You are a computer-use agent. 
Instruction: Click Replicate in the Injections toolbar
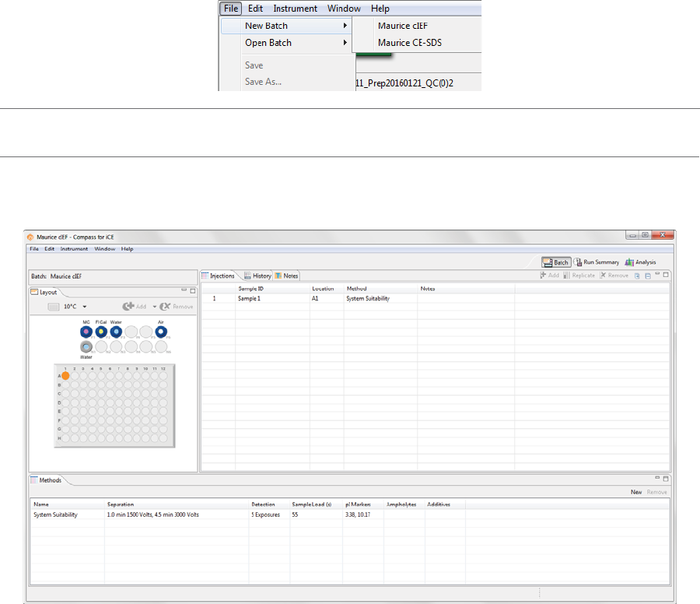pos(579,276)
